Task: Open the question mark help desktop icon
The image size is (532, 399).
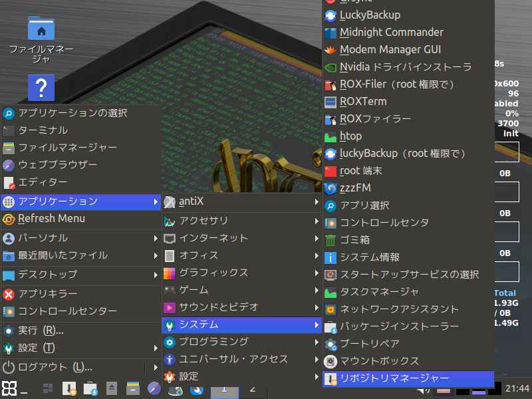Action: tap(41, 88)
